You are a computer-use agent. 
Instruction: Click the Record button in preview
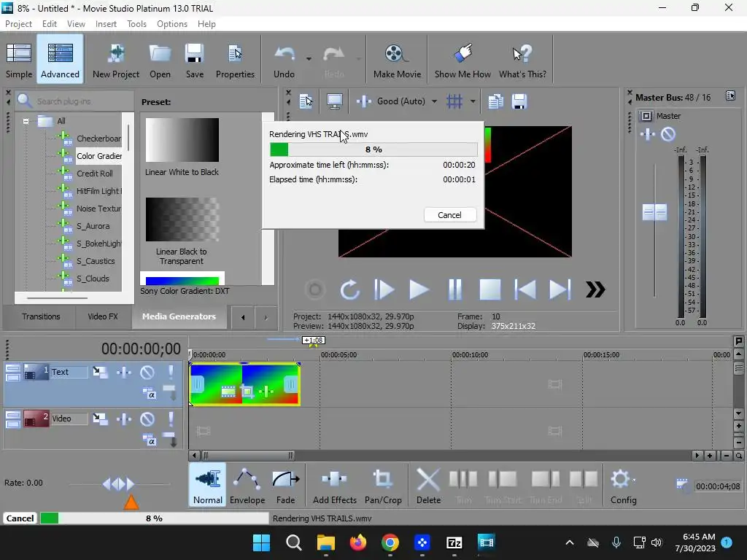point(315,289)
